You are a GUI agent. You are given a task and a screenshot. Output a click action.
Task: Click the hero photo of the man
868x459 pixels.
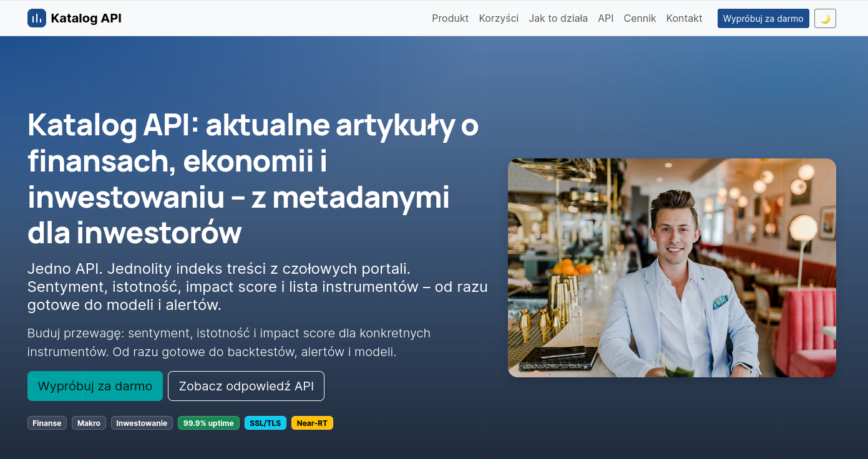click(x=672, y=267)
